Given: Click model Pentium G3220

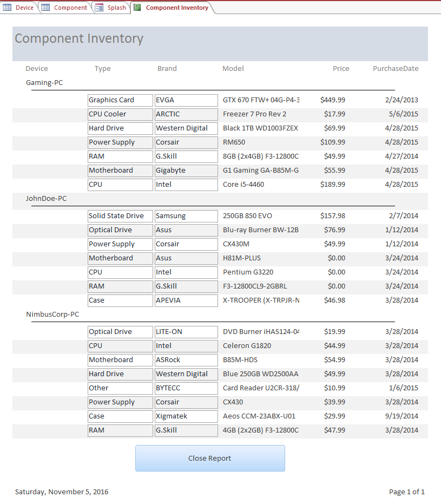Looking at the screenshot, I should tap(248, 272).
